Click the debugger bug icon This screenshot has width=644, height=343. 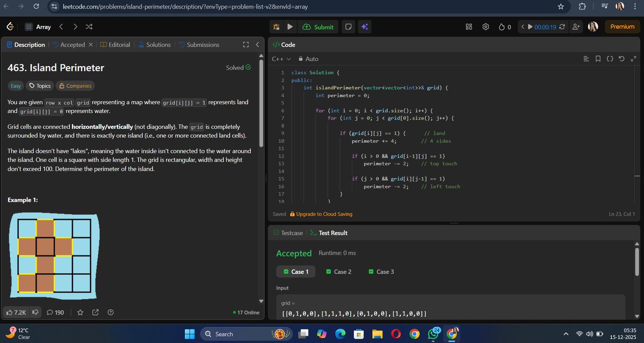pos(276,27)
